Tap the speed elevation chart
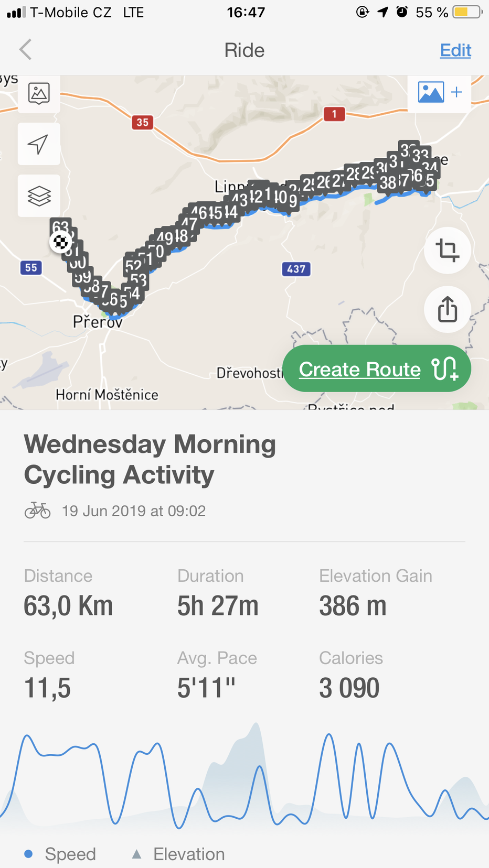The height and width of the screenshot is (868, 489). [244, 776]
